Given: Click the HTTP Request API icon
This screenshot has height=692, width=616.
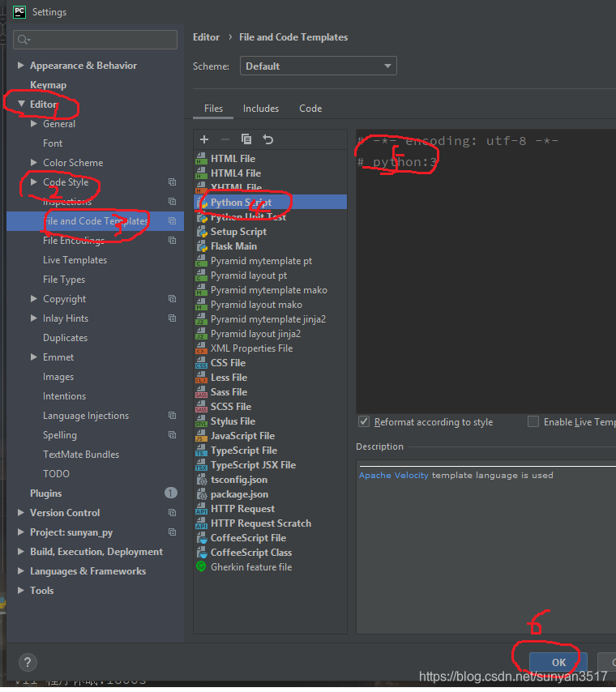Looking at the screenshot, I should point(201,509).
